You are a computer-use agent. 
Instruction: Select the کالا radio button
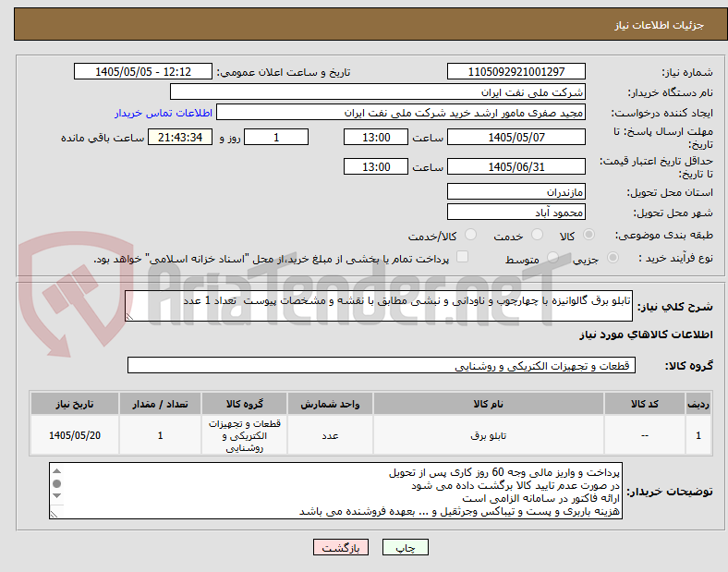tap(588, 235)
